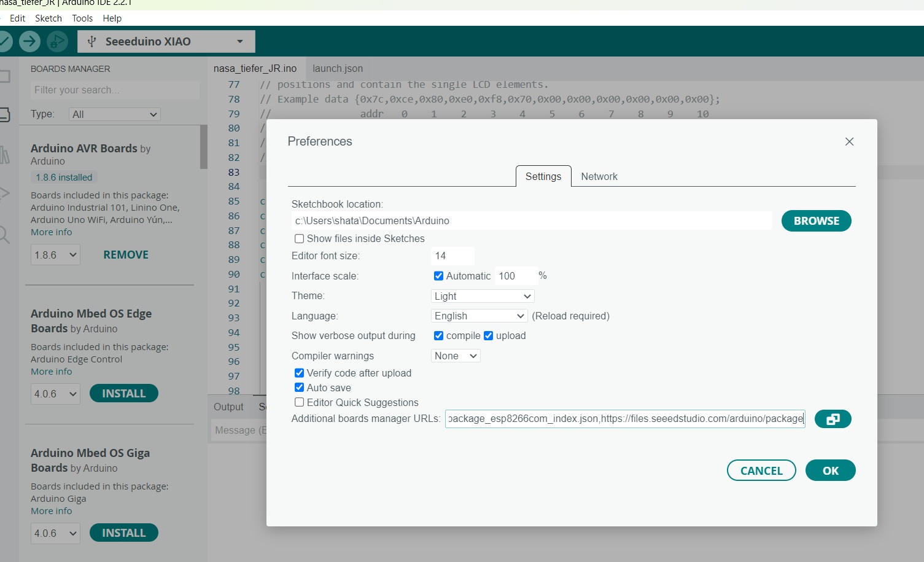Enable Editor Quick Suggestions
Viewport: 924px width, 562px height.
[x=299, y=402]
